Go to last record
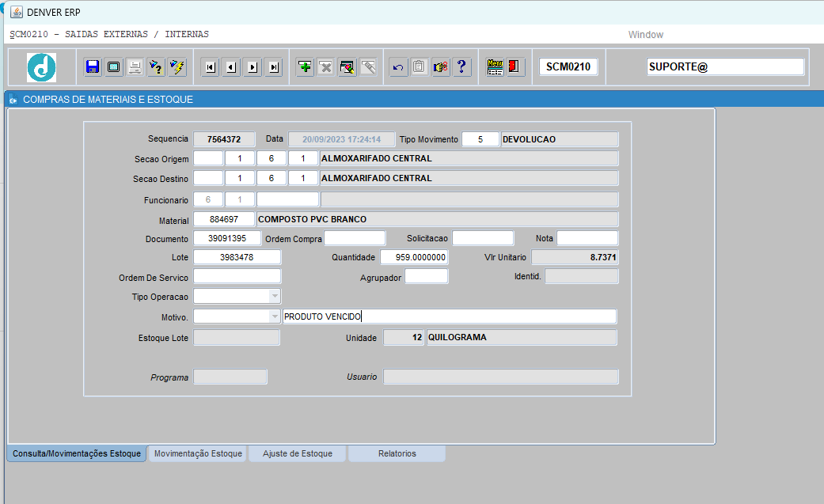Viewport: 824px width, 504px height. coord(274,66)
